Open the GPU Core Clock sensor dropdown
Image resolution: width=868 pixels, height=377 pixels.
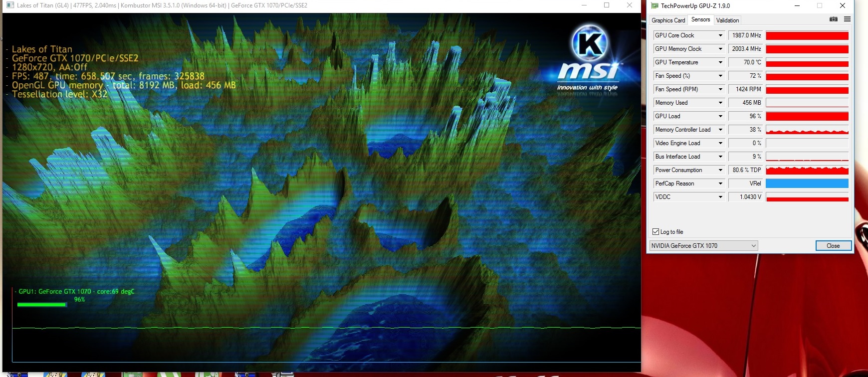click(x=720, y=35)
